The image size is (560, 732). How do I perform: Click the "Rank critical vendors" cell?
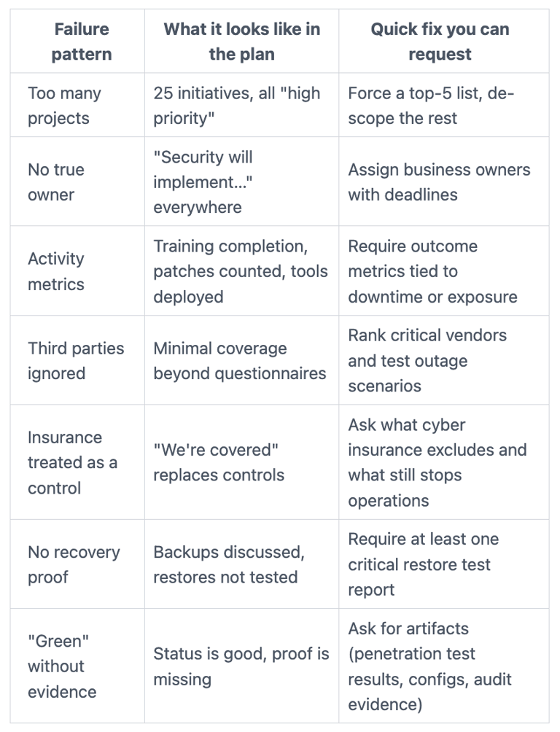tap(427, 361)
